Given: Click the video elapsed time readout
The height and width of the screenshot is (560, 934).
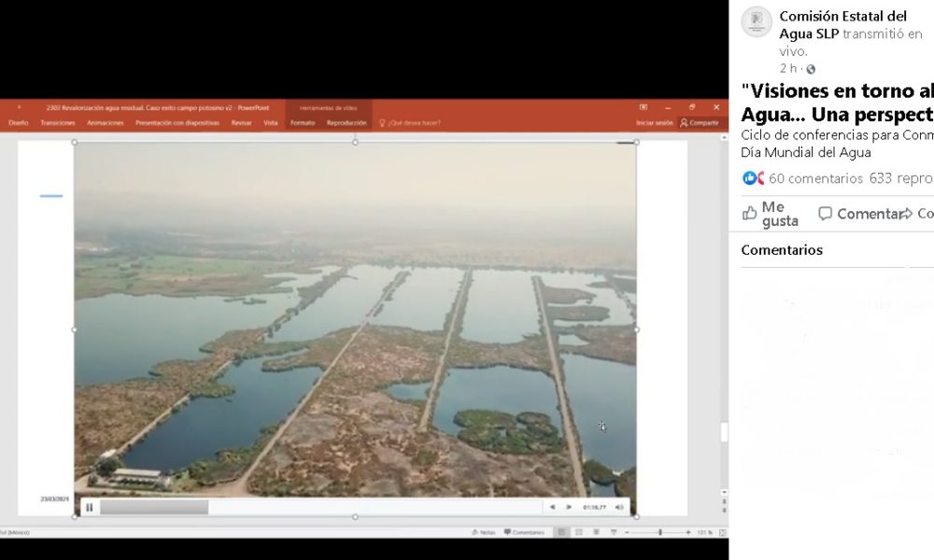Looking at the screenshot, I should point(594,507).
